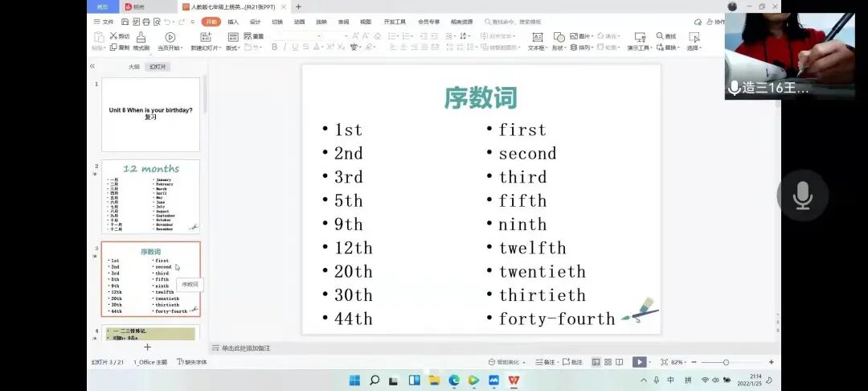Open the zoom percentage 82% dropdown
The image size is (868, 391).
coord(680,362)
